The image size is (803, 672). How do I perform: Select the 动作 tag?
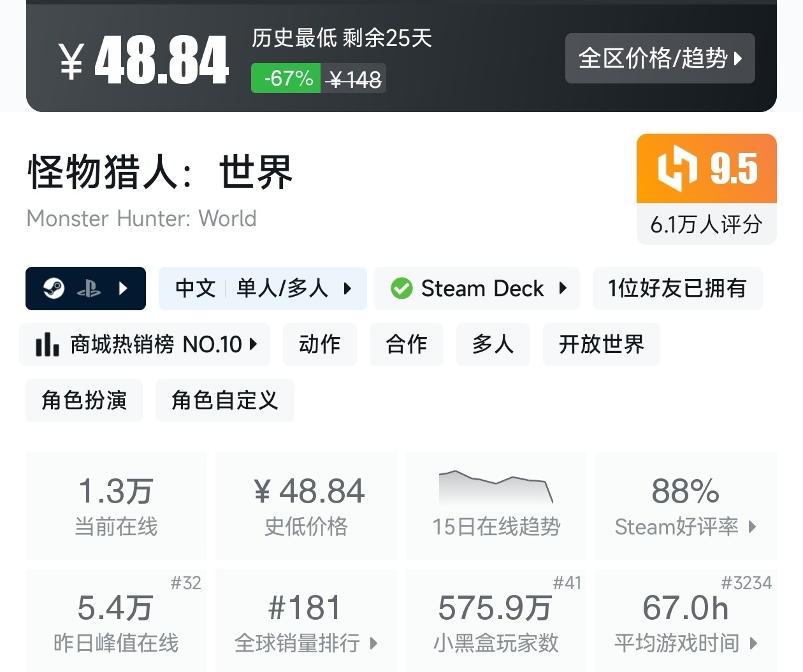[x=320, y=345]
